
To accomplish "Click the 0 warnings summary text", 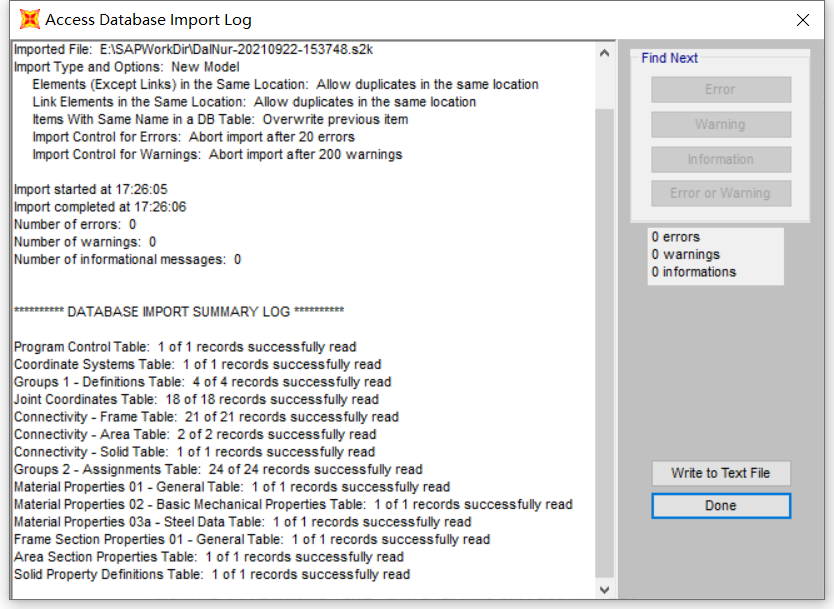I will click(686, 254).
